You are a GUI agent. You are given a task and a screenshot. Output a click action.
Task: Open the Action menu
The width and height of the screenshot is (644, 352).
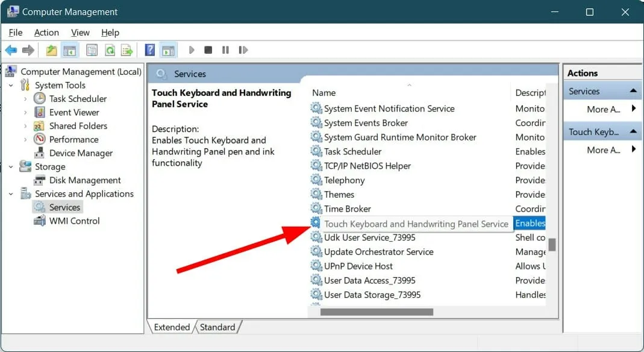tap(46, 33)
